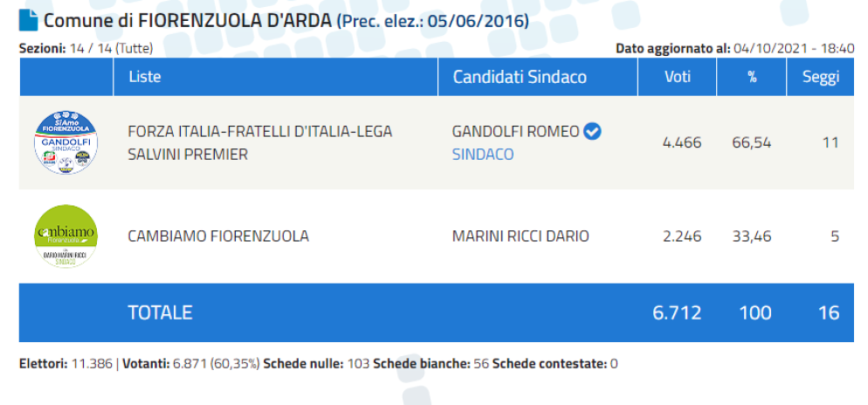
Task: Click the blue checkmark badge next to Gandolfi Romeo
Action: coord(594,132)
